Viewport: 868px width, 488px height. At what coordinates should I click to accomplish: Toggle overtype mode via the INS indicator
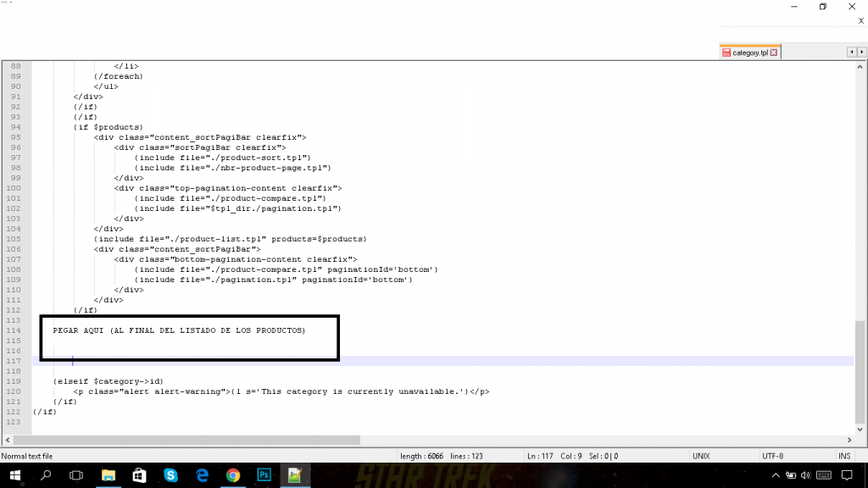[x=843, y=456]
